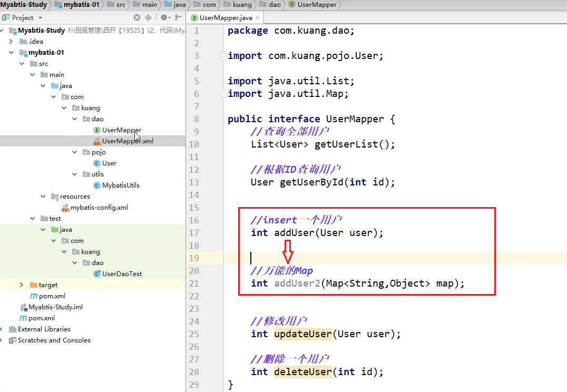Image resolution: width=567 pixels, height=392 pixels.
Task: Click the collapse all icon in Project panel
Action: click(148, 17)
